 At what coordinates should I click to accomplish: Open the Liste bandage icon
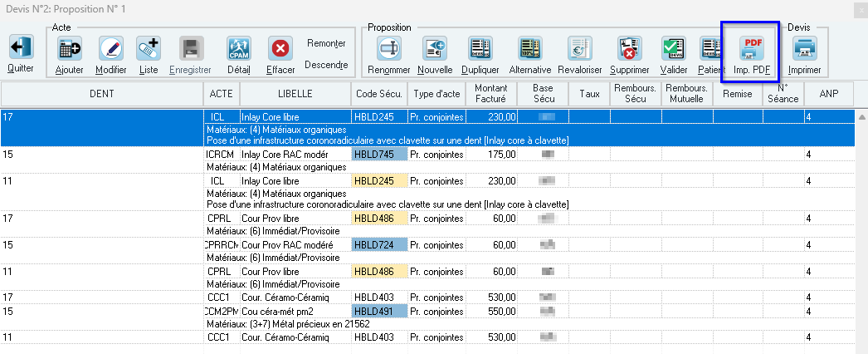149,49
